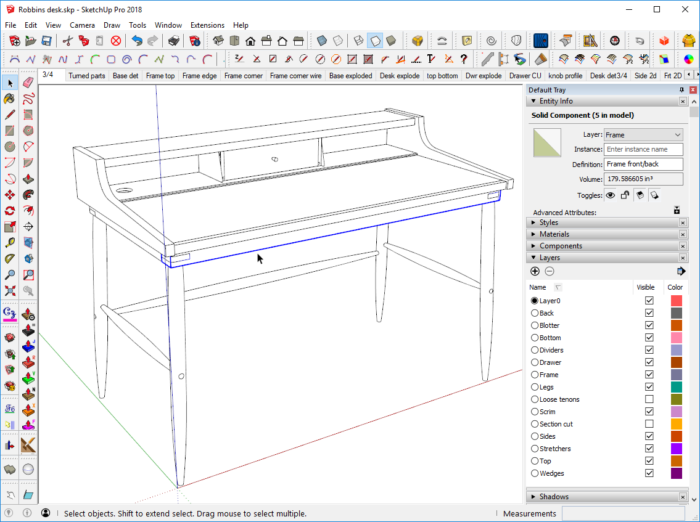Delete layer with minus button
The image size is (700, 522).
(550, 271)
